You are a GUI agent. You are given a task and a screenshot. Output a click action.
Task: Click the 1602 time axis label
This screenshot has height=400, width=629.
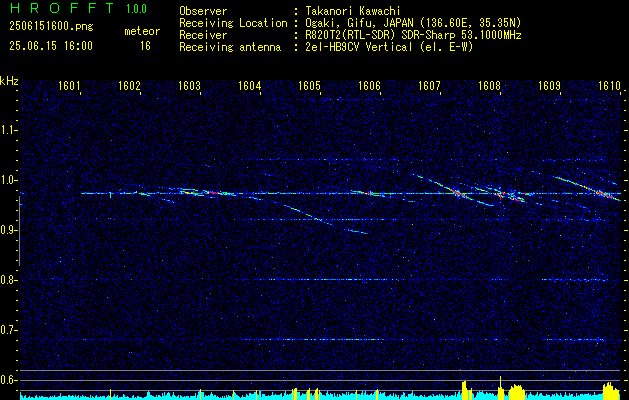130,85
